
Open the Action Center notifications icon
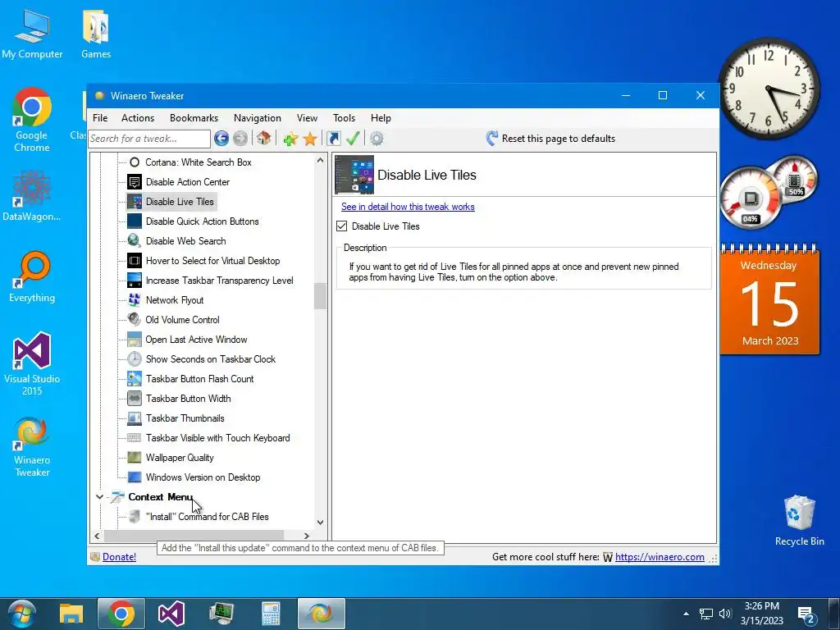pyautogui.click(x=806, y=614)
